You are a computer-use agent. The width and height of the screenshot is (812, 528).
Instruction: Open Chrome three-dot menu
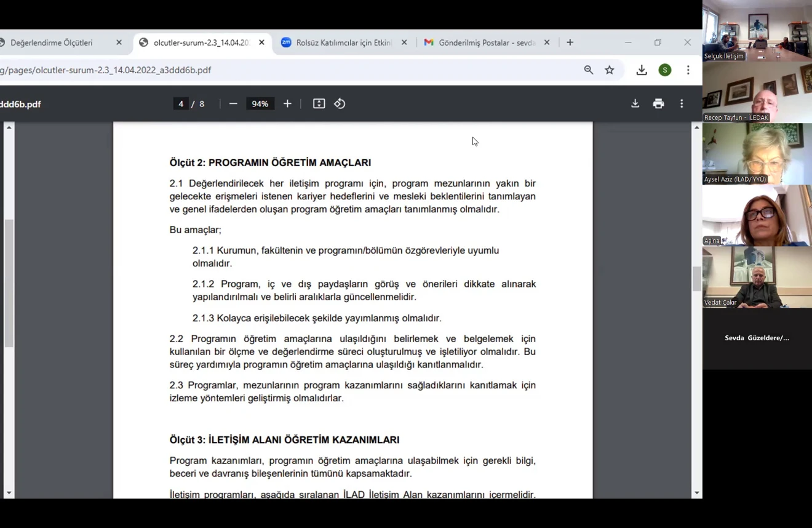pyautogui.click(x=688, y=70)
